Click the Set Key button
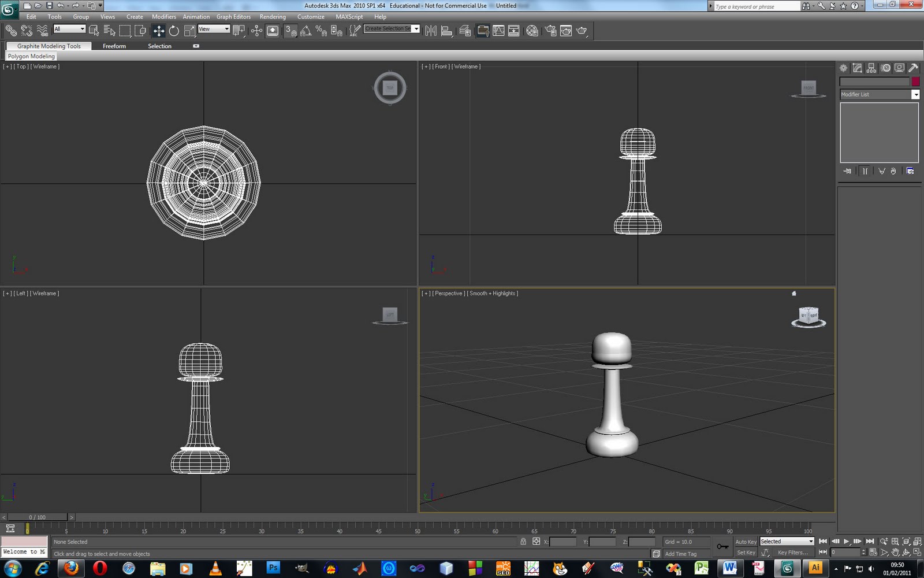Image resolution: width=924 pixels, height=578 pixels. [746, 553]
